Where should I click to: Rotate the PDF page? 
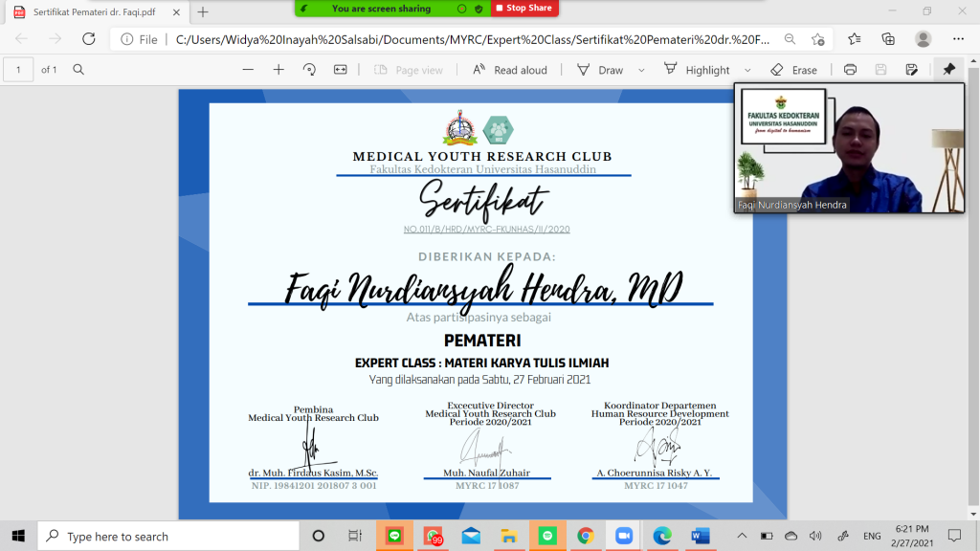point(309,69)
